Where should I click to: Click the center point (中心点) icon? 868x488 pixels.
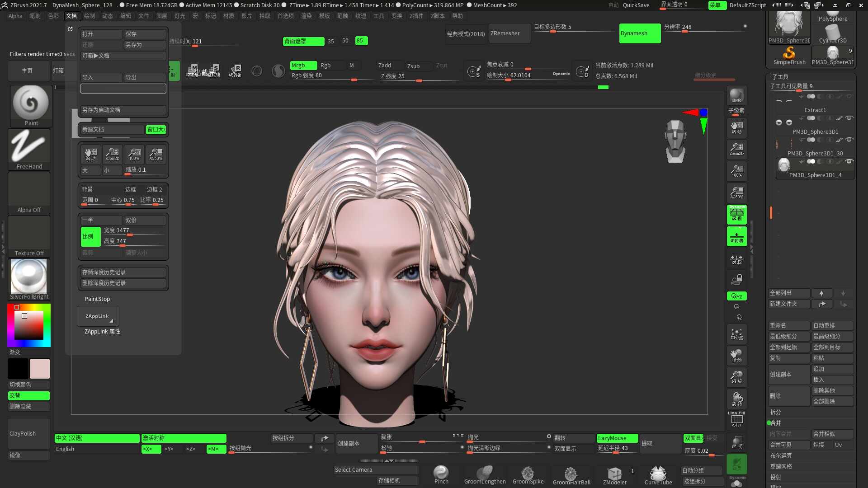point(736,334)
